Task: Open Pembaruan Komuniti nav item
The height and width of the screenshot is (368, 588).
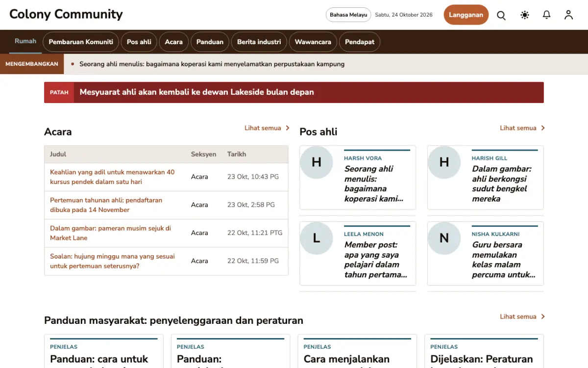Action: (81, 42)
